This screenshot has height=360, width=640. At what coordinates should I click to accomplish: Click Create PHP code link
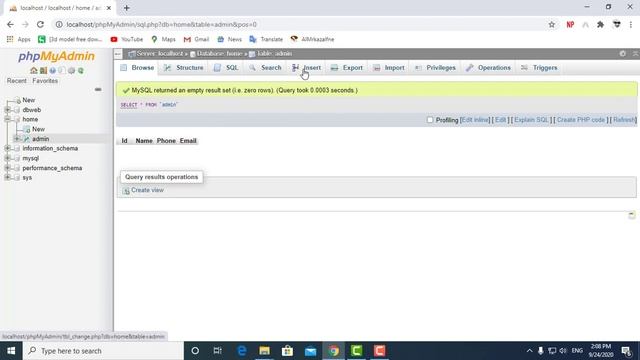pos(581,120)
